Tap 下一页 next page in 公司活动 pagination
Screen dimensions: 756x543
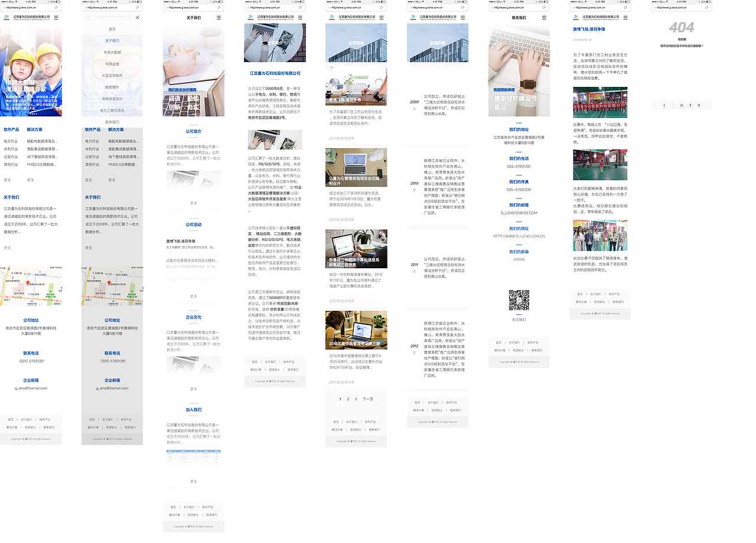coord(367,399)
